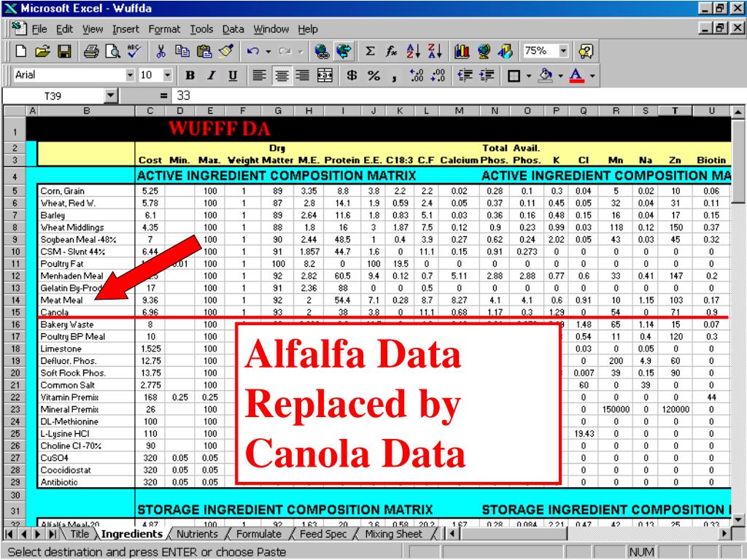Click the Borders icon button
Image resolution: width=747 pixels, height=560 pixels.
(x=514, y=75)
